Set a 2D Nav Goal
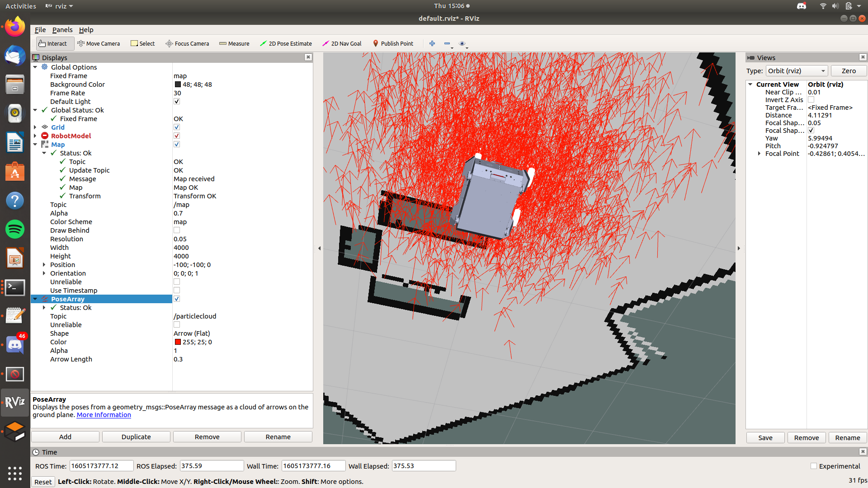The width and height of the screenshot is (868, 488). point(342,43)
